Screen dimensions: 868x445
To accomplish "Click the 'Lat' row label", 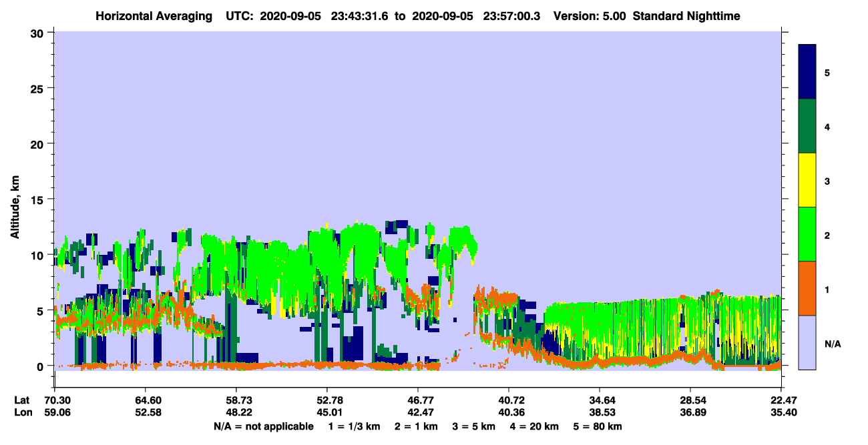I will click(x=21, y=400).
